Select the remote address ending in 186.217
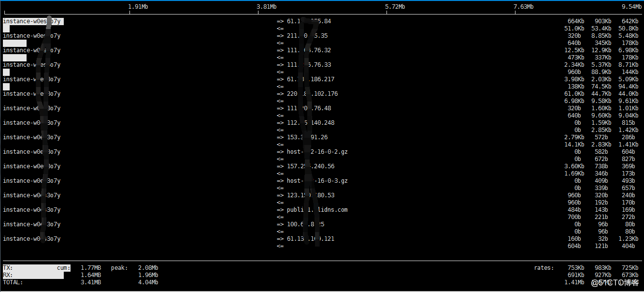Viewport: 644px width, 292px height. (x=311, y=79)
